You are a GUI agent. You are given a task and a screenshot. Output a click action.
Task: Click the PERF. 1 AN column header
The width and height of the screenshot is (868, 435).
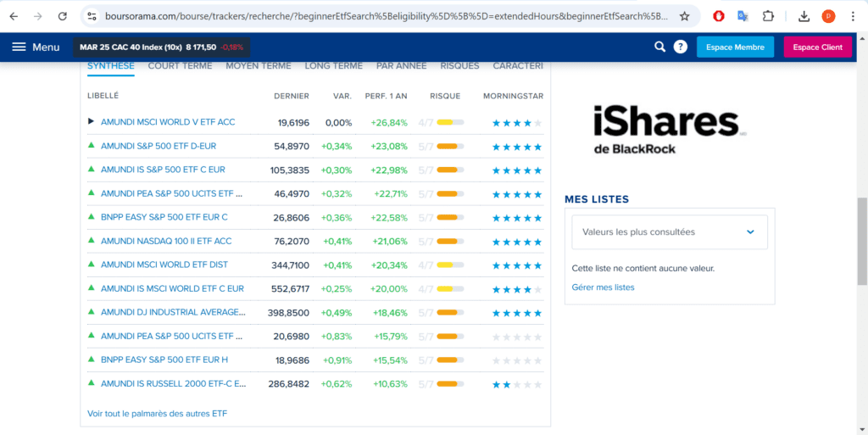coord(386,96)
